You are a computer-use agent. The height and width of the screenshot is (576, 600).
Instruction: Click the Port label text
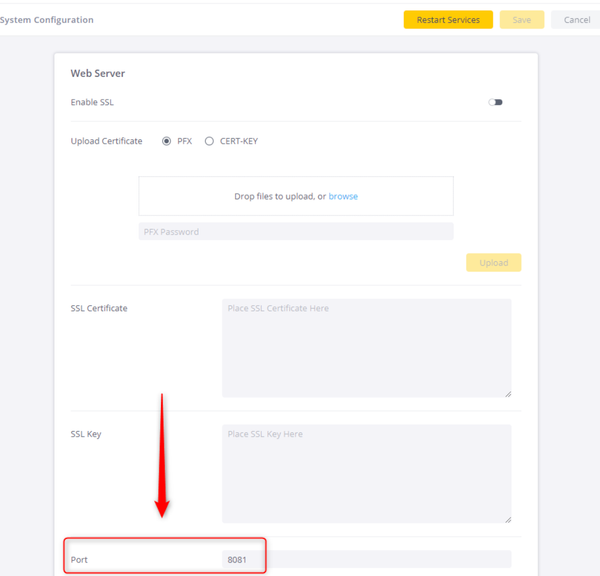(79, 560)
